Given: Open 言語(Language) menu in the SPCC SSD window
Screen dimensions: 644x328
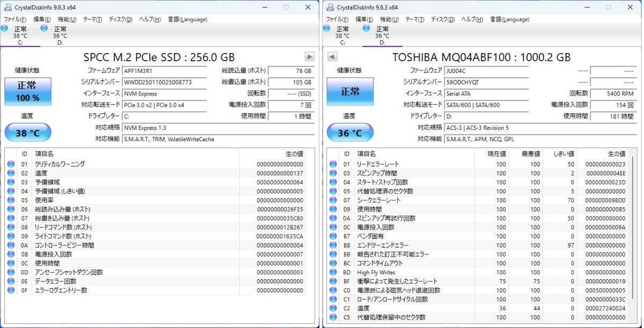Looking at the screenshot, I should [187, 19].
